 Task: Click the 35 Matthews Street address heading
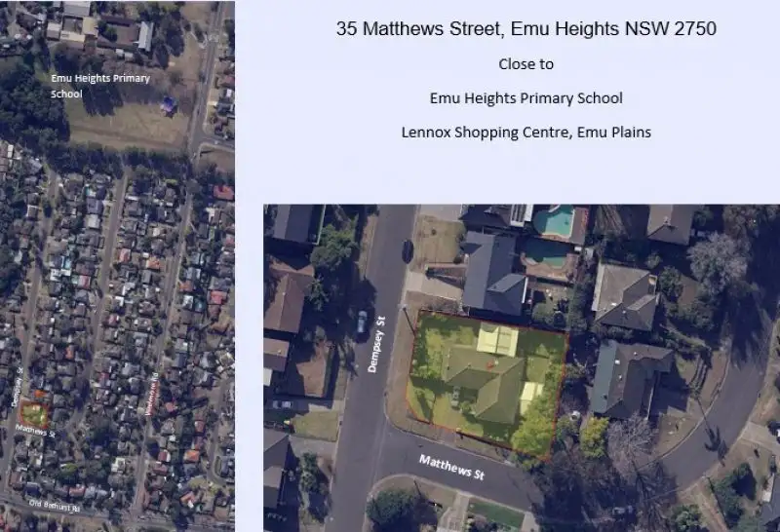[526, 28]
